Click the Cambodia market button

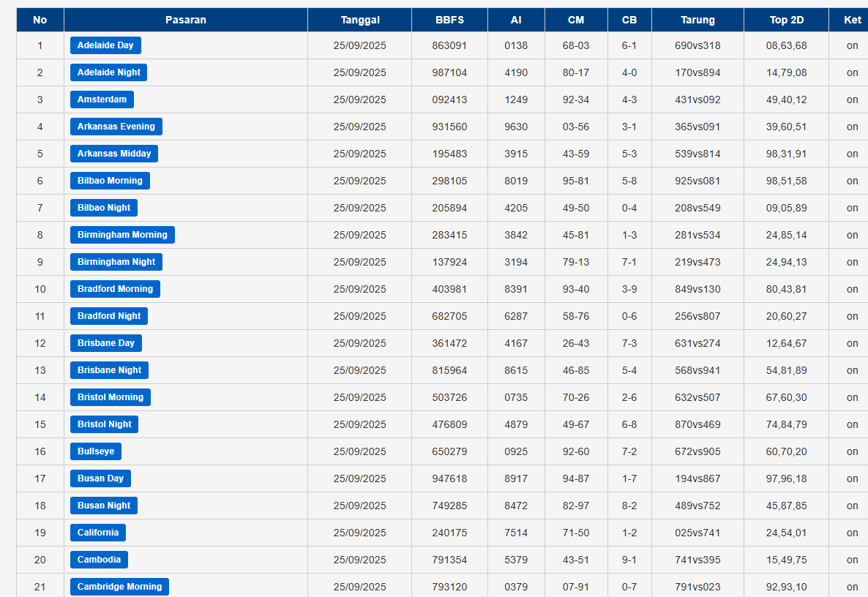pos(99,560)
